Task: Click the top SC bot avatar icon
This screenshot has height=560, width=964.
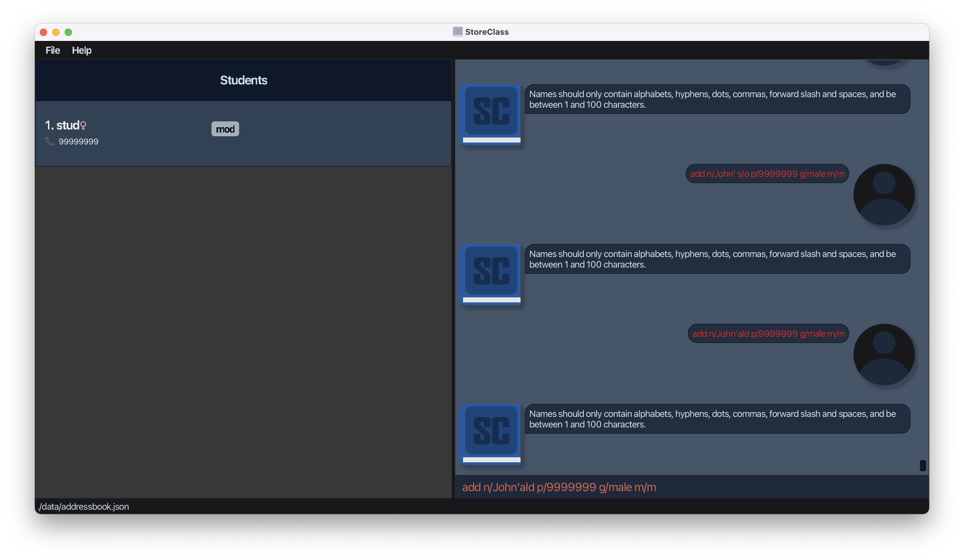Action: (491, 114)
